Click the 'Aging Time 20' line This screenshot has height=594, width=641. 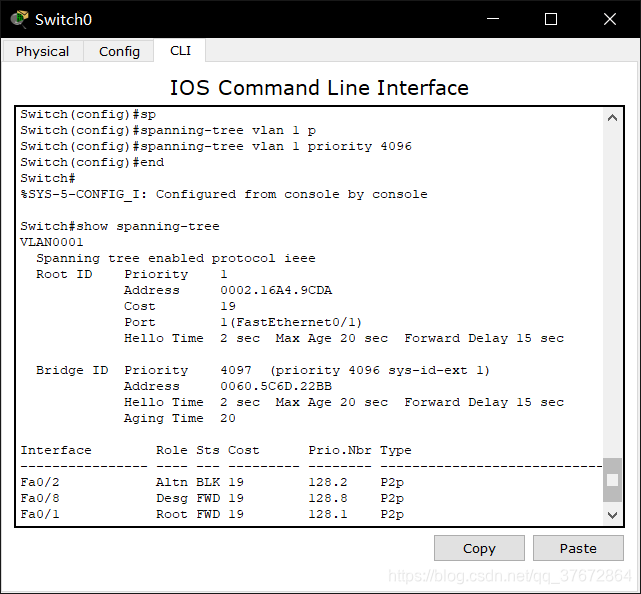[180, 418]
